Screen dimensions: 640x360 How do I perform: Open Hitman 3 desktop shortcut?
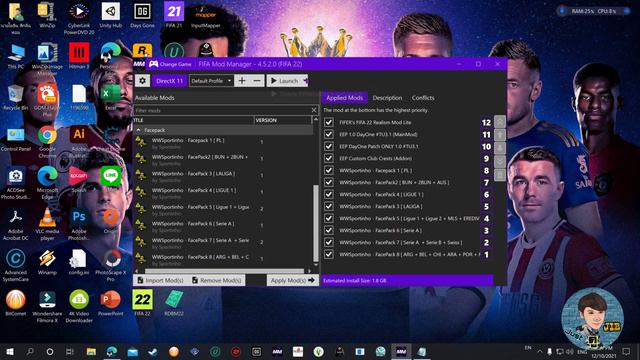click(x=79, y=56)
